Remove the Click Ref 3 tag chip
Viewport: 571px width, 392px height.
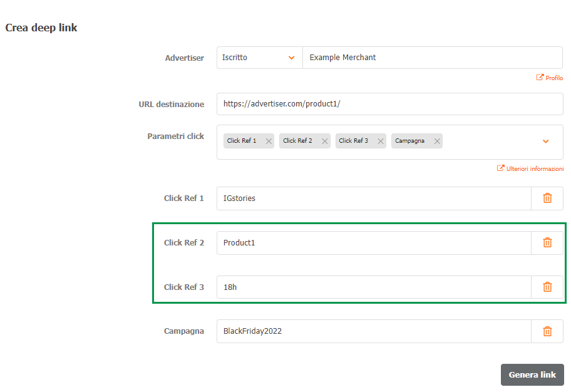coord(381,142)
